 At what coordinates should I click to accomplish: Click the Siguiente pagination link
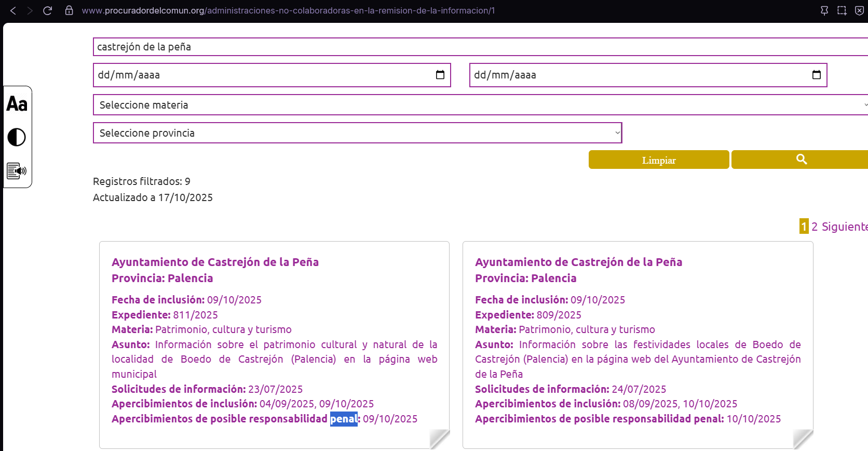(x=844, y=227)
